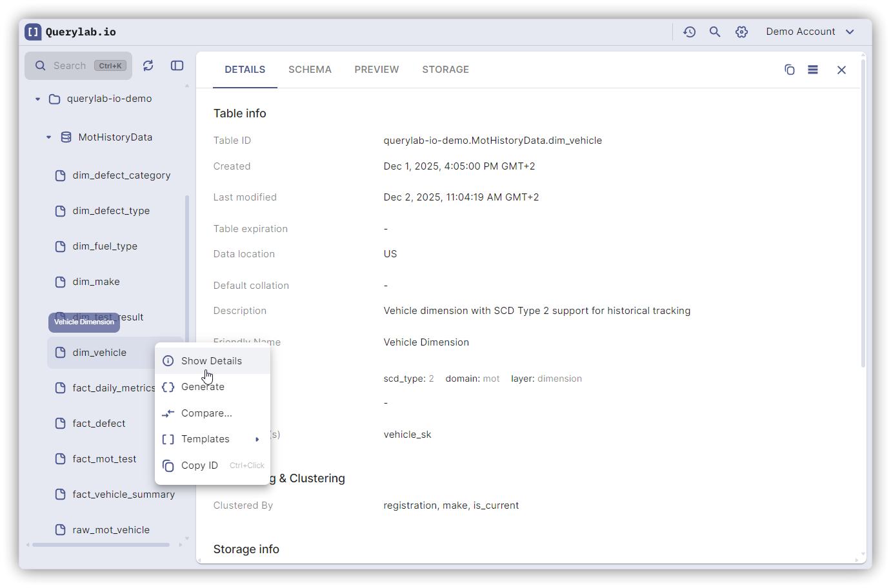Viewport: 891px width, 588px height.
Task: Open the settings gear icon
Action: coord(741,32)
